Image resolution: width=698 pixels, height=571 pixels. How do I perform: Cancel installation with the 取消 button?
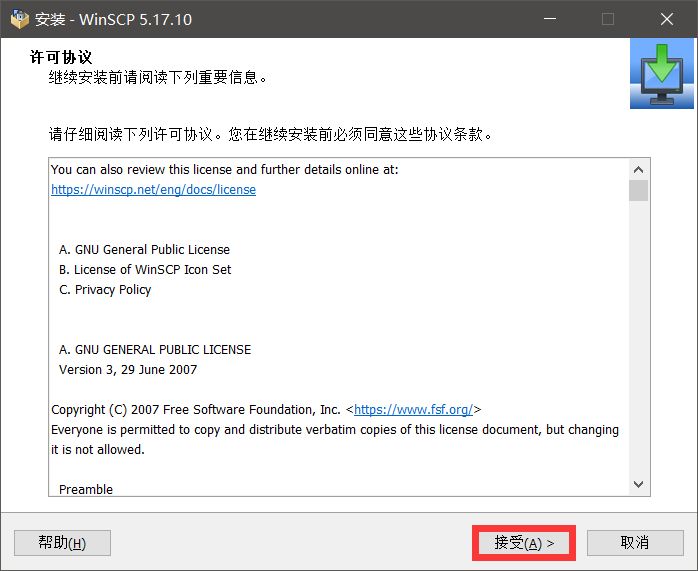[635, 543]
